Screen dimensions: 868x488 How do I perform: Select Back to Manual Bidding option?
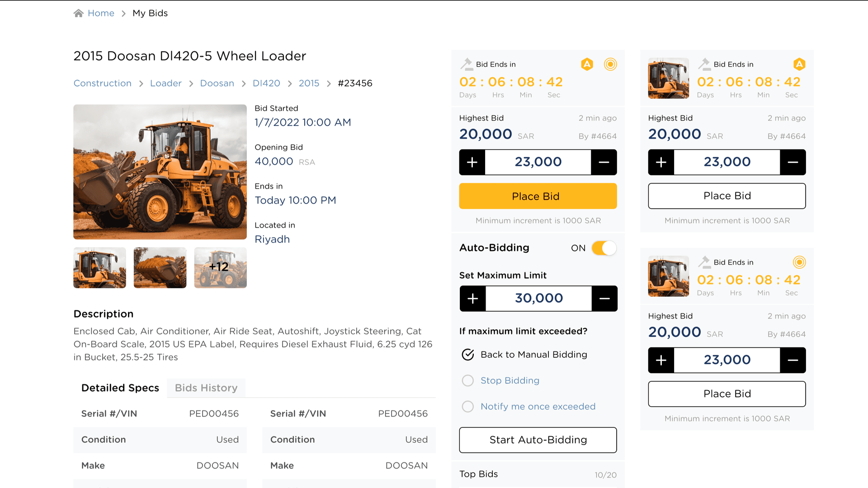(468, 355)
